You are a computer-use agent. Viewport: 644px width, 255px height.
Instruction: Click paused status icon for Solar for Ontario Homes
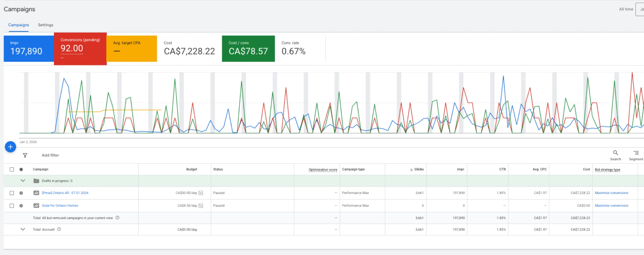tap(21, 206)
